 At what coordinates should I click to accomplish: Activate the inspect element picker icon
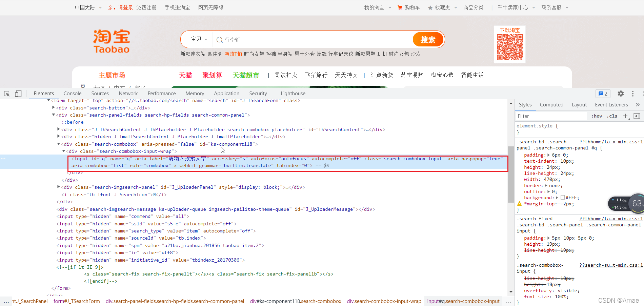coord(7,94)
